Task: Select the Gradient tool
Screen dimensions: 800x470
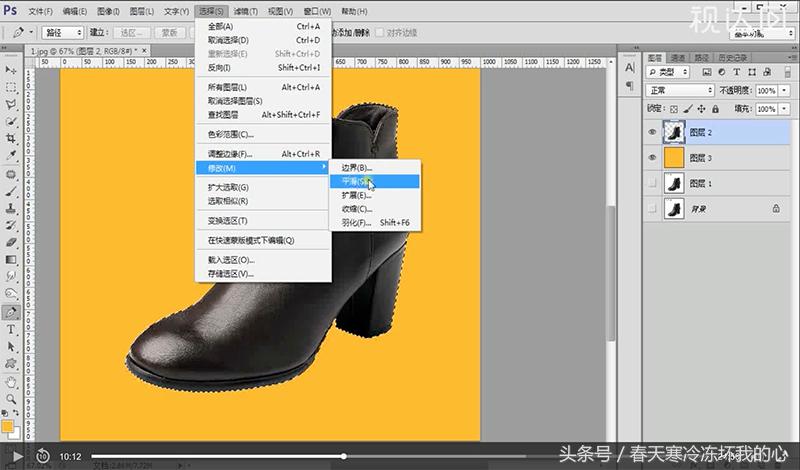Action: 11,260
